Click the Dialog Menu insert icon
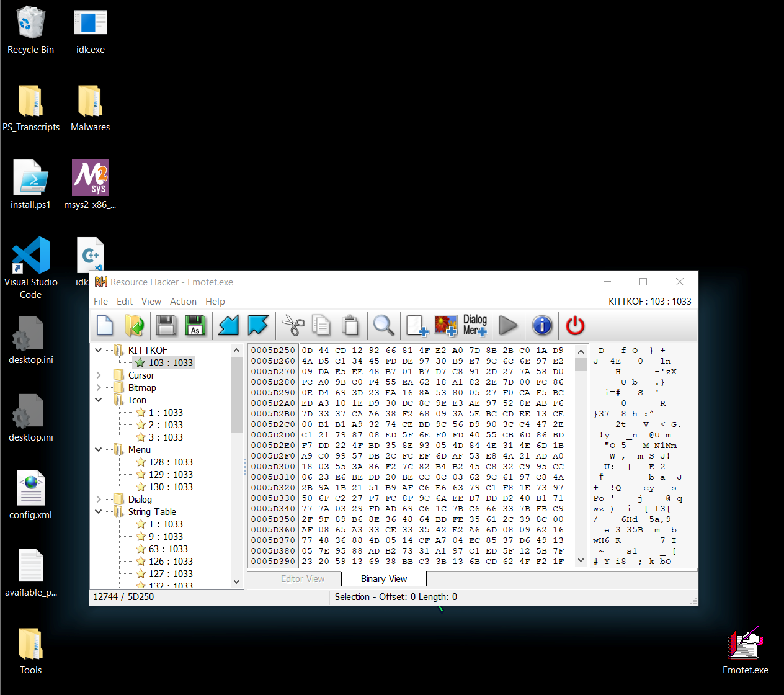 click(475, 325)
